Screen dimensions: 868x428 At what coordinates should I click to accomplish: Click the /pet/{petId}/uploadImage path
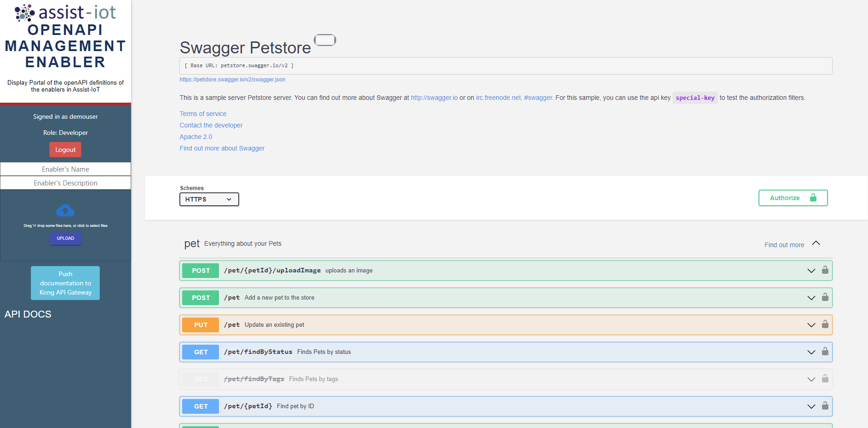coord(272,270)
